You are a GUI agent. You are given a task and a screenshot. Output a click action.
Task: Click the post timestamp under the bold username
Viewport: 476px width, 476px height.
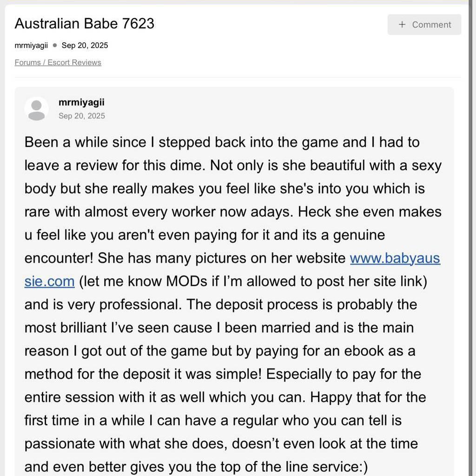tap(82, 116)
